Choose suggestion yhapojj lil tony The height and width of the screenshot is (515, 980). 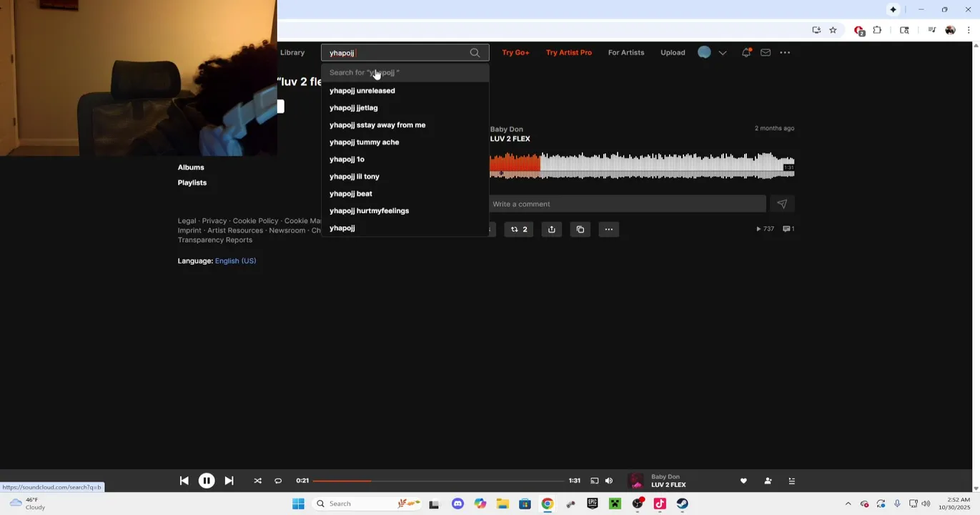(x=405, y=177)
